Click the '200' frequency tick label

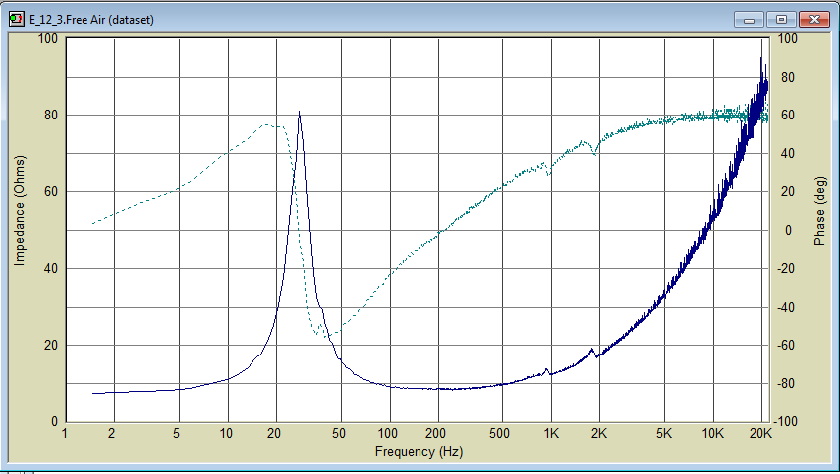click(436, 433)
